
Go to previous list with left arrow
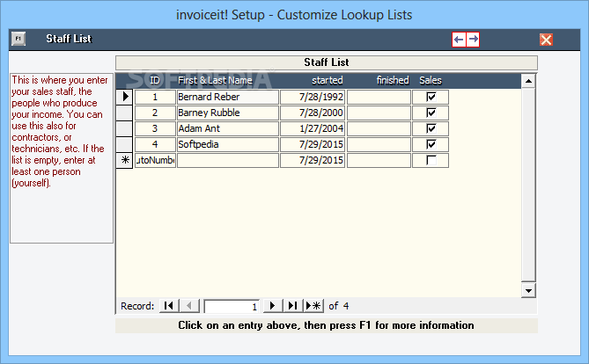click(459, 40)
